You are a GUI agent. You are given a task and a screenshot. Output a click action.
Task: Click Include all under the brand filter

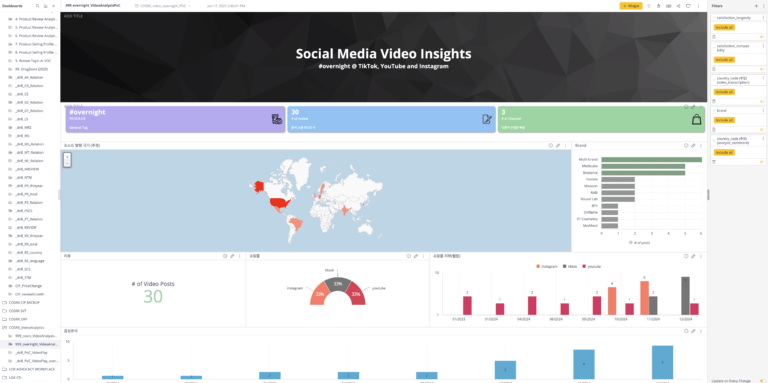tap(724, 120)
